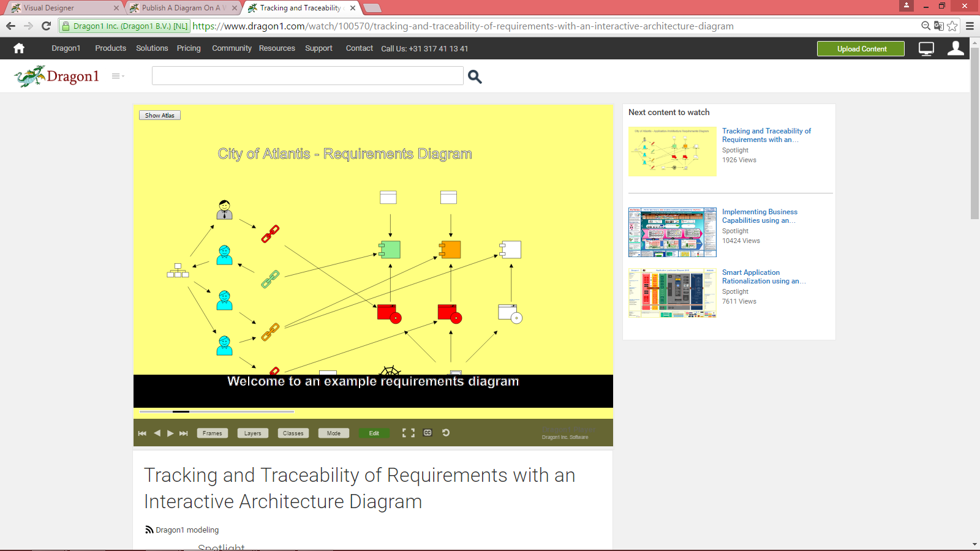This screenshot has width=980, height=551.
Task: Open Smart Application Rationalization link
Action: point(764,277)
